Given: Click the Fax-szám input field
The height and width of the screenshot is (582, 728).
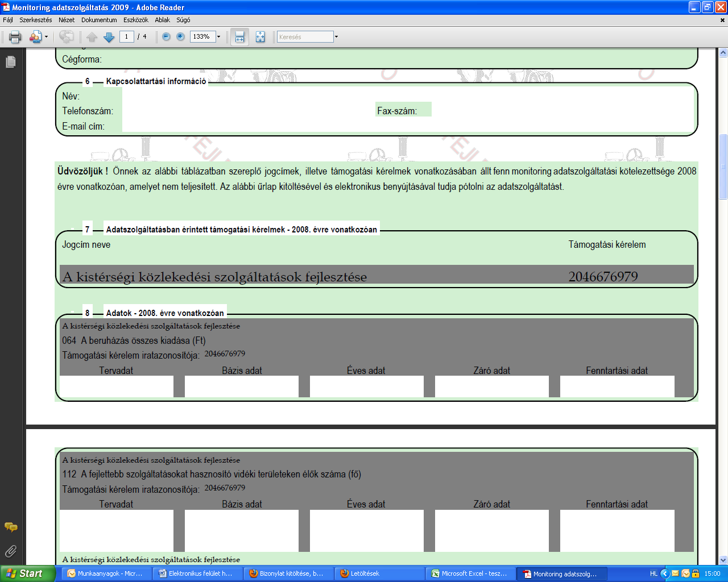Looking at the screenshot, I should 562,110.
